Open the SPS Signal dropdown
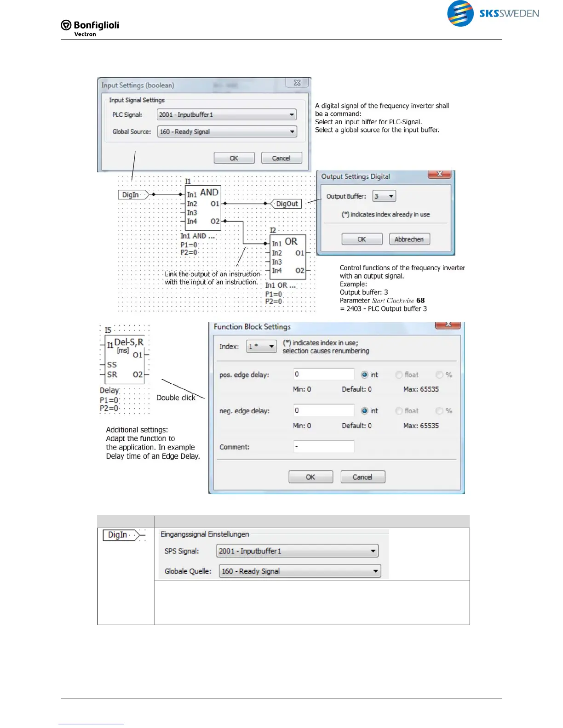 tap(297, 551)
